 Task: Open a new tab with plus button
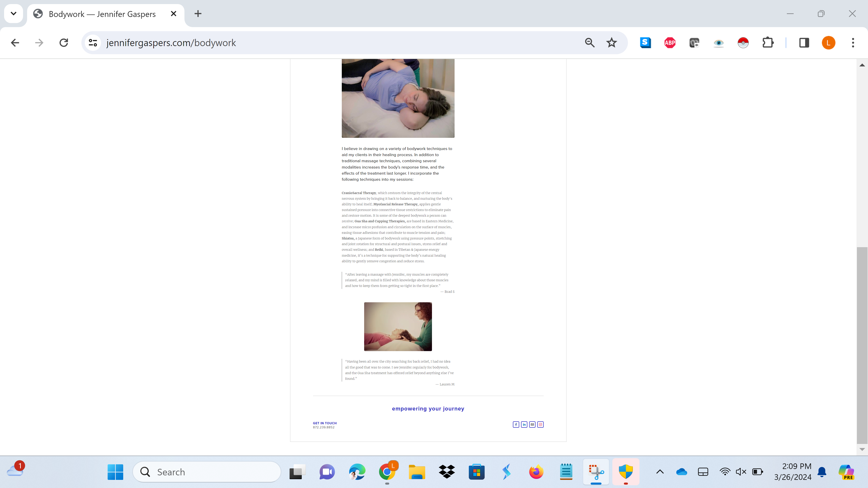coord(198,14)
